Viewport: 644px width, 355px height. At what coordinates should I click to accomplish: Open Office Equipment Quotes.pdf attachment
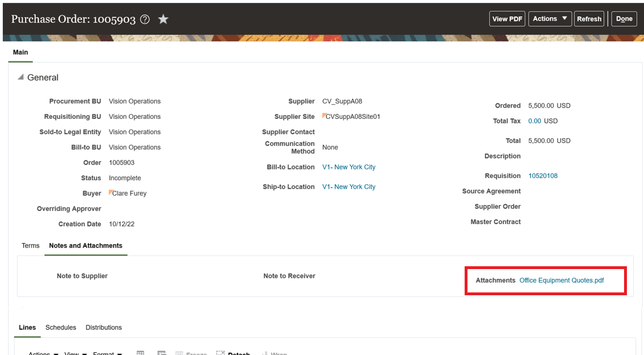point(561,280)
